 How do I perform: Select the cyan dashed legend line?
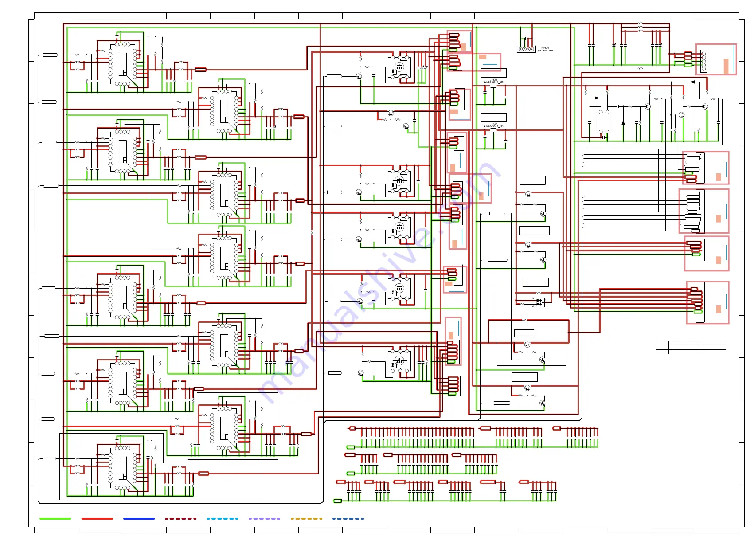(223, 518)
